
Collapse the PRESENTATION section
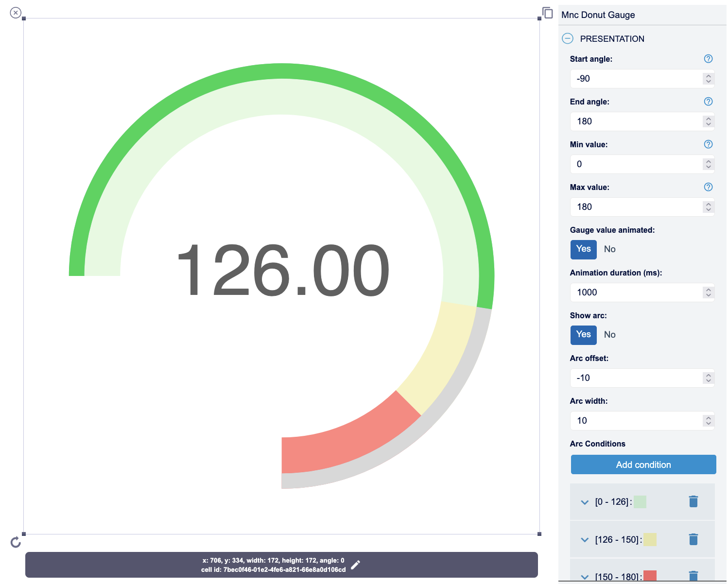568,38
